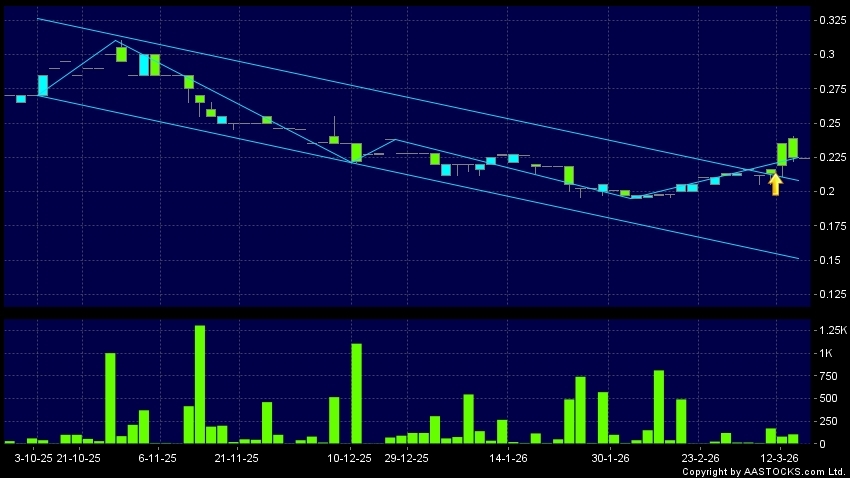Screen dimensions: 850x478
Task: Click the first cyan candlestick at chart start
Action: [x=20, y=98]
